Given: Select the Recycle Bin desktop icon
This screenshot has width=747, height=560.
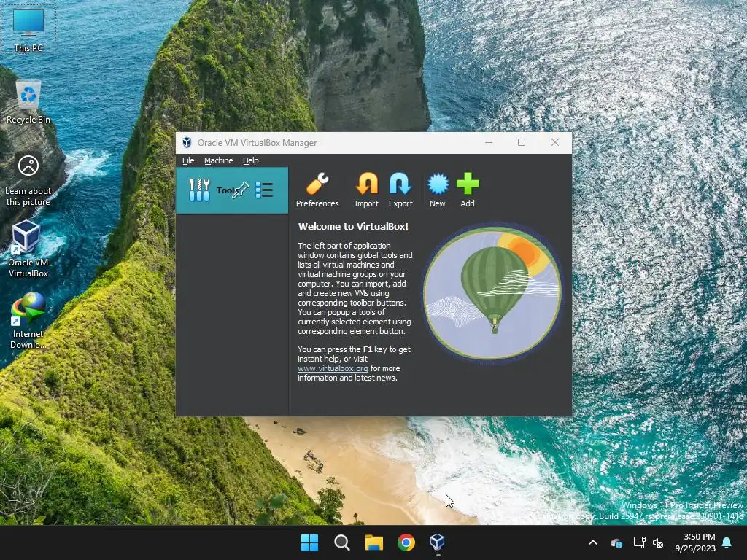Looking at the screenshot, I should 28,102.
